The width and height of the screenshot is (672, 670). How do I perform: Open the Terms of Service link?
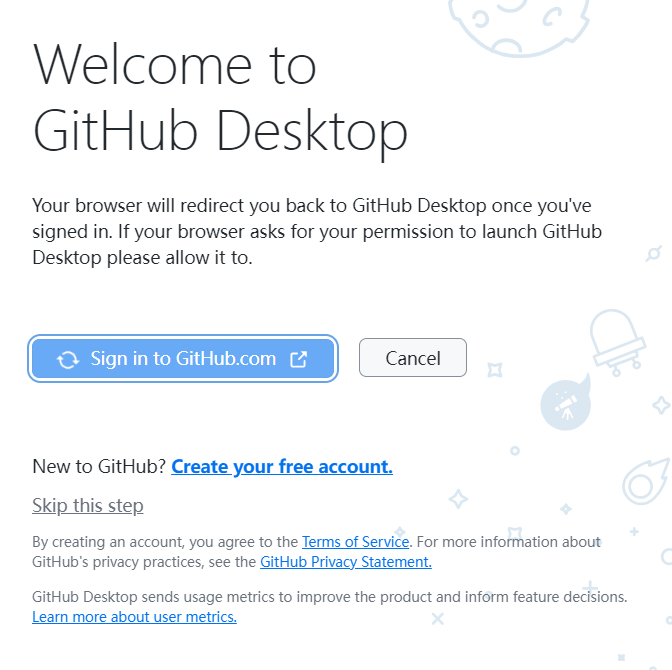tap(355, 542)
